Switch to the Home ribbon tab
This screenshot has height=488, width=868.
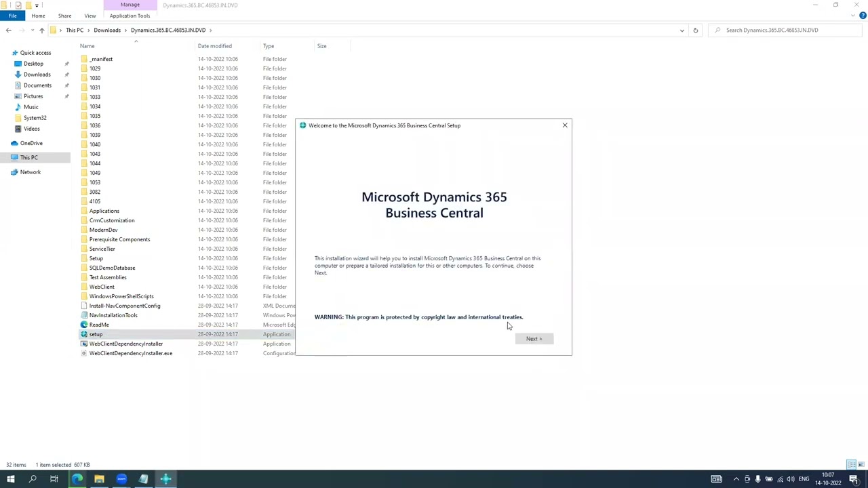point(38,16)
